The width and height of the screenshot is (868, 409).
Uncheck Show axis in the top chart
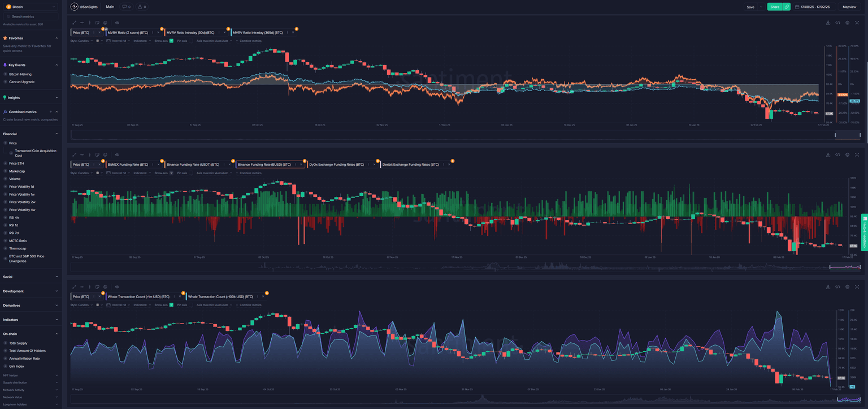171,41
